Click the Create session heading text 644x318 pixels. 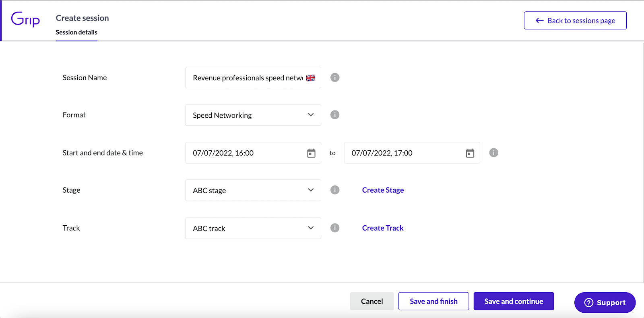[x=82, y=18]
